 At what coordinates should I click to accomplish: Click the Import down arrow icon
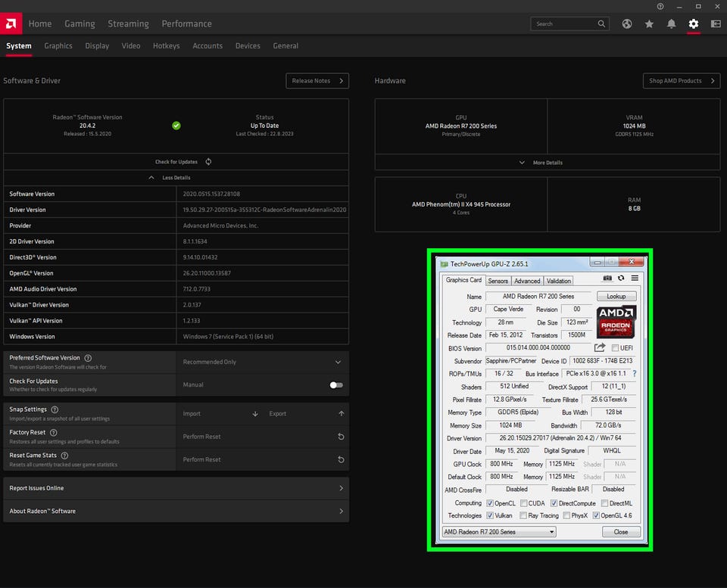pyautogui.click(x=255, y=414)
